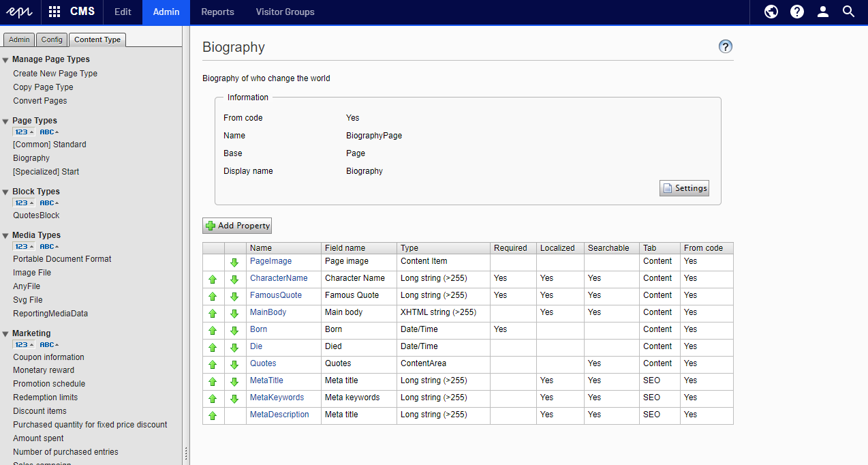Move Die property up

coord(212,348)
